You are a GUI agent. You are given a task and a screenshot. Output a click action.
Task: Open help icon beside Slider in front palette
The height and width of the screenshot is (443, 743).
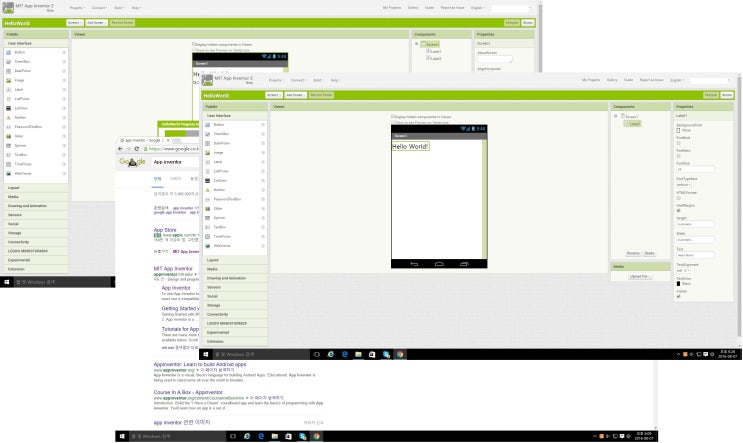[263, 208]
